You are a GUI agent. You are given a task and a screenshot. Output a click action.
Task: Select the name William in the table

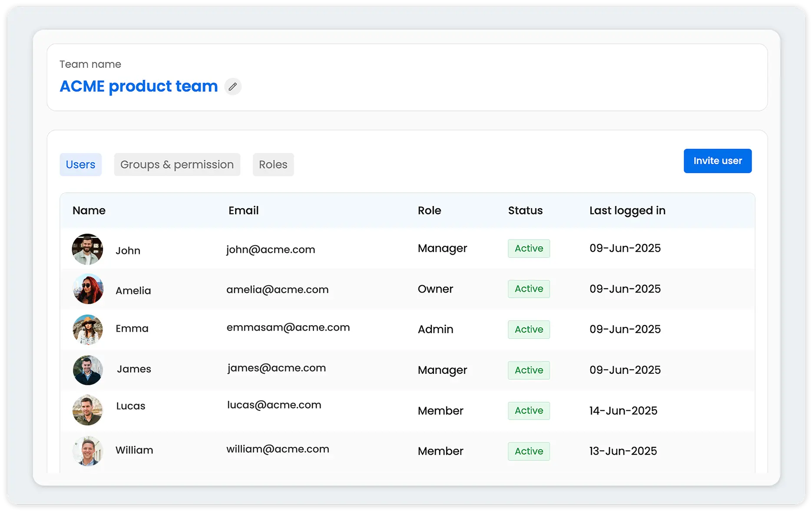[x=134, y=450]
